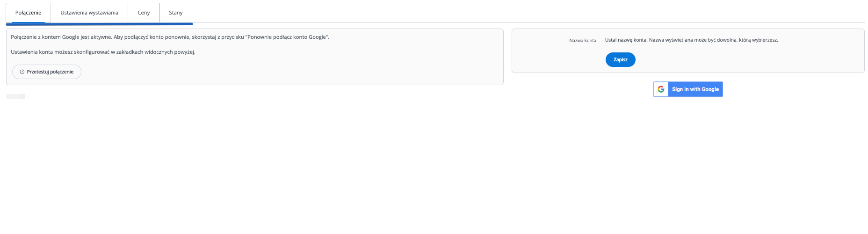Click the gray placeholder below the connection panel
The image size is (868, 234).
click(16, 96)
